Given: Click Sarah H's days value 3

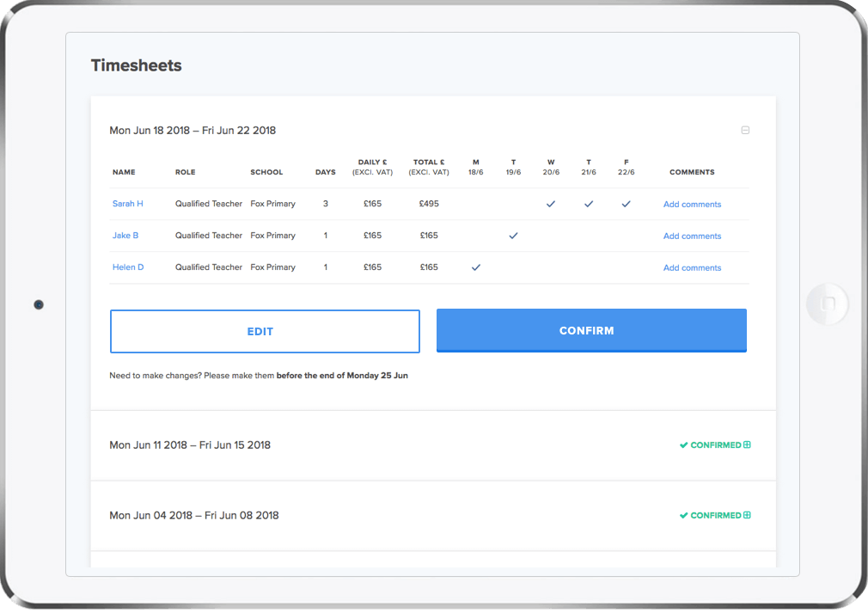Looking at the screenshot, I should [x=326, y=204].
